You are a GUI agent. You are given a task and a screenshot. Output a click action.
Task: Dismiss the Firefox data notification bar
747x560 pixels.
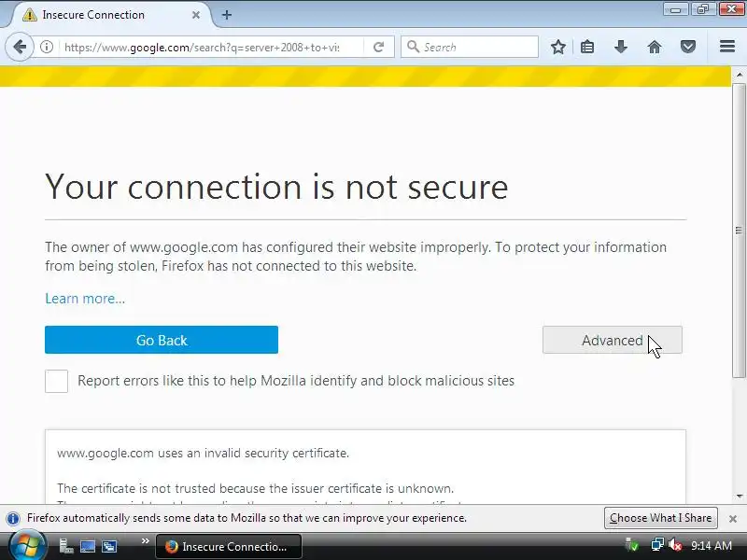[733, 519]
